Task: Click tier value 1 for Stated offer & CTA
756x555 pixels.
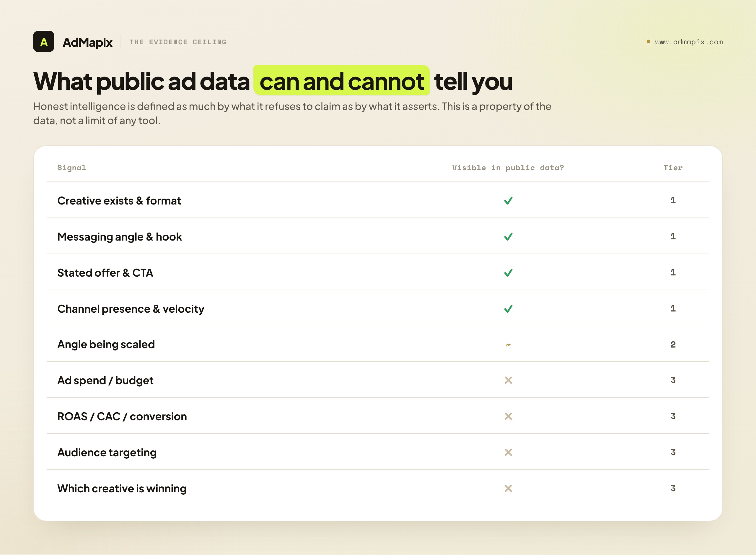Action: [x=673, y=272]
